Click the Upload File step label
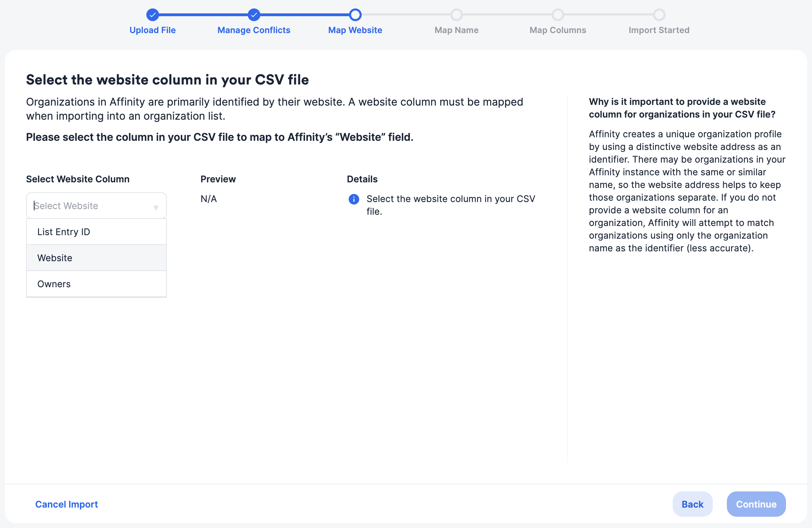812x528 pixels. tap(152, 30)
